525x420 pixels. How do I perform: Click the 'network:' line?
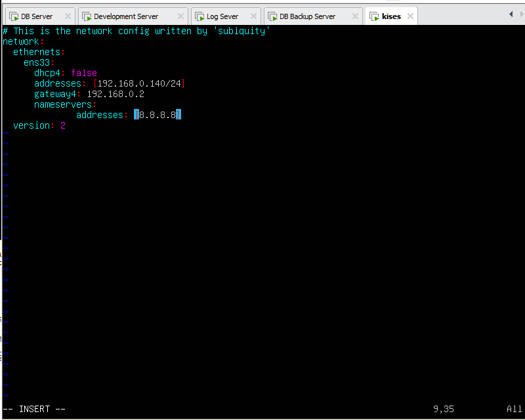[24, 41]
